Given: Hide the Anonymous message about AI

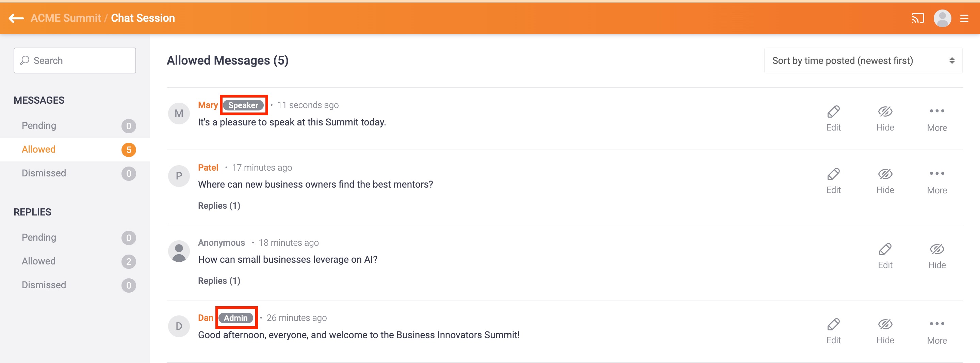Looking at the screenshot, I should click(x=937, y=256).
